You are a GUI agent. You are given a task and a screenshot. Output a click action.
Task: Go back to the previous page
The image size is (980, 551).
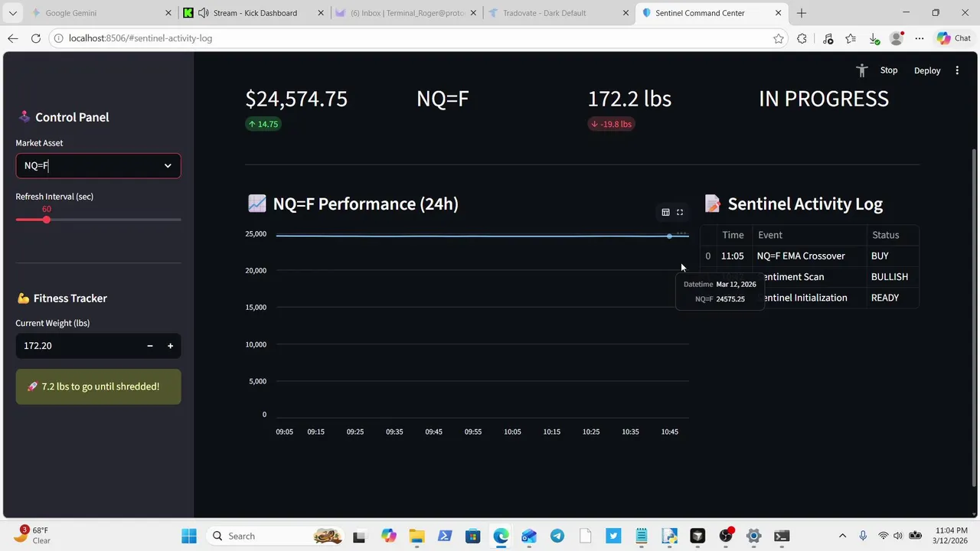[13, 38]
